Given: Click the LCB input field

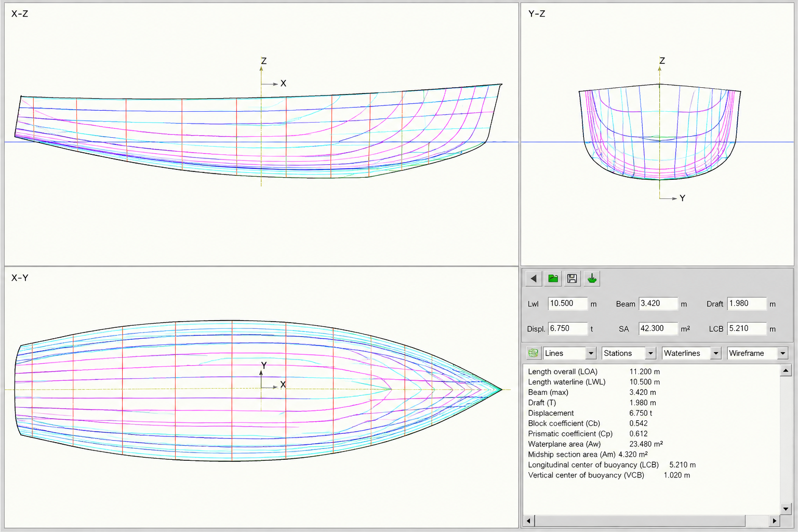Looking at the screenshot, I should point(747,328).
